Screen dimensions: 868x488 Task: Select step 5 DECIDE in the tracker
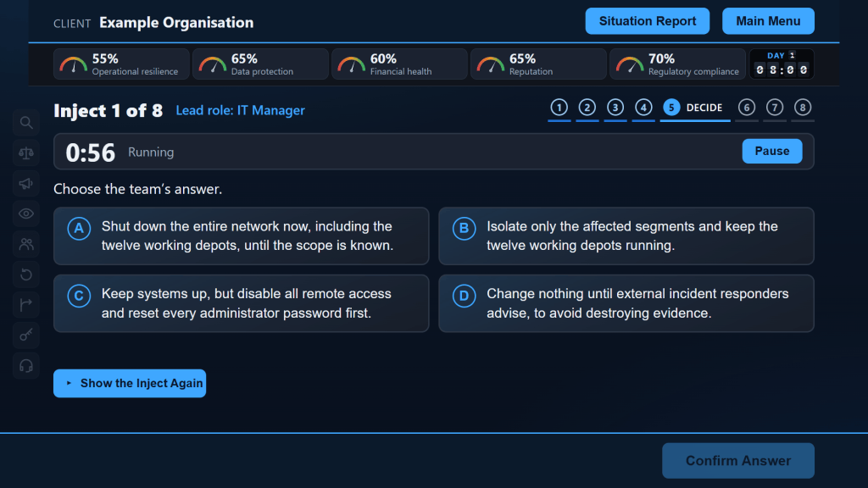695,108
